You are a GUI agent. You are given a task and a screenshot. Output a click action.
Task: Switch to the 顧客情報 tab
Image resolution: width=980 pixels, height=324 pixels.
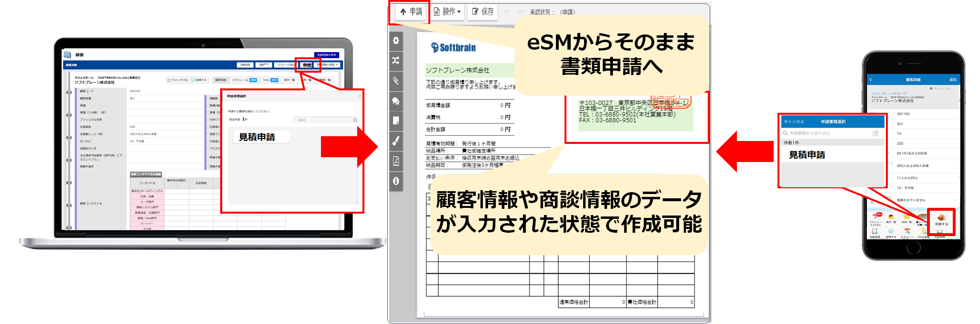220,80
